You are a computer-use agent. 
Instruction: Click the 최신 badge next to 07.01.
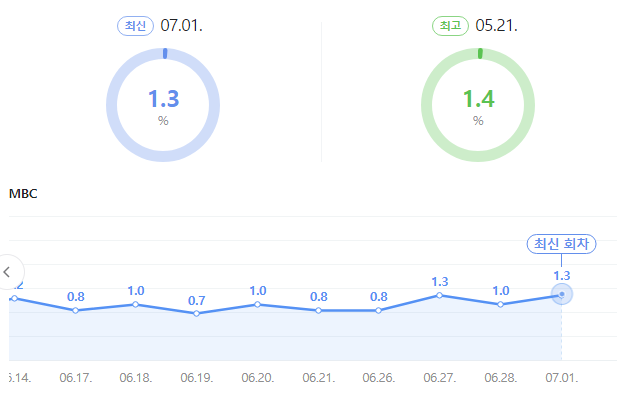click(x=135, y=26)
